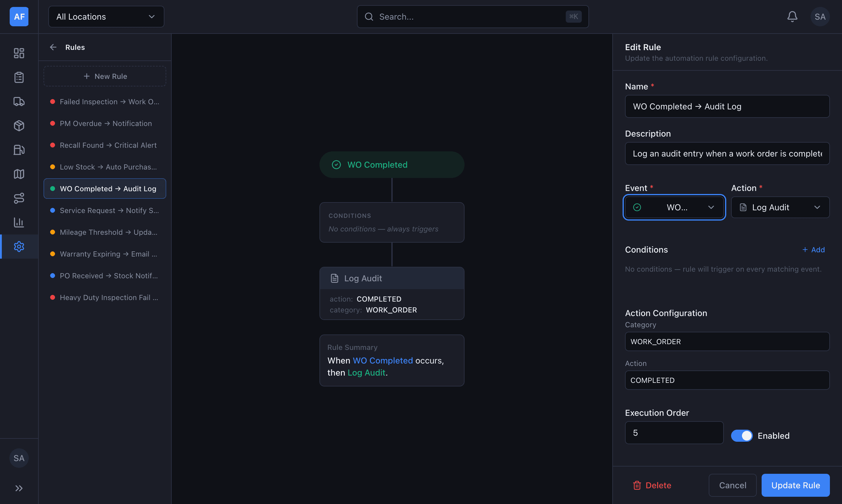This screenshot has height=504, width=842.
Task: Focus the Search field
Action: (472, 17)
